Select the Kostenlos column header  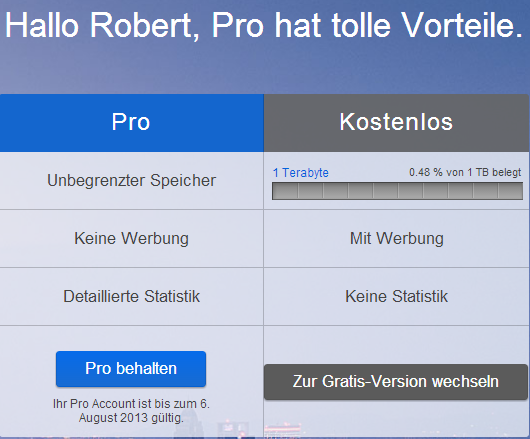(x=396, y=123)
